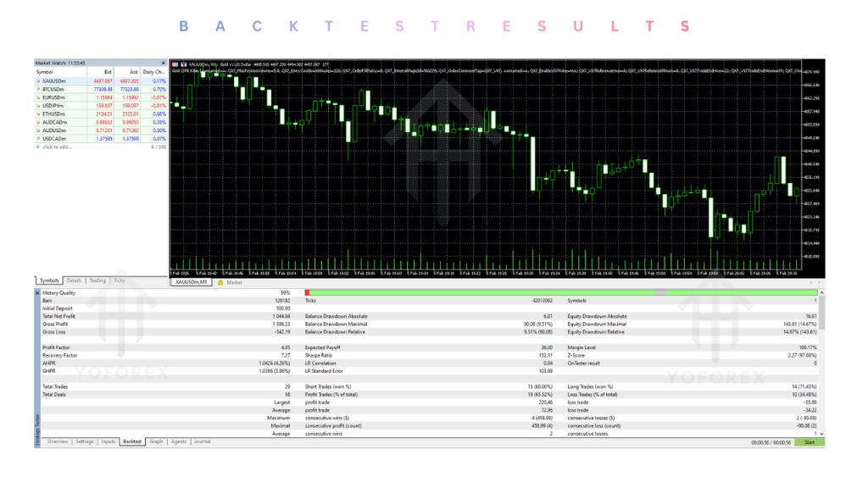The width and height of the screenshot is (868, 488).
Task: Click the 8 / 348 symbol count
Action: coord(159,147)
